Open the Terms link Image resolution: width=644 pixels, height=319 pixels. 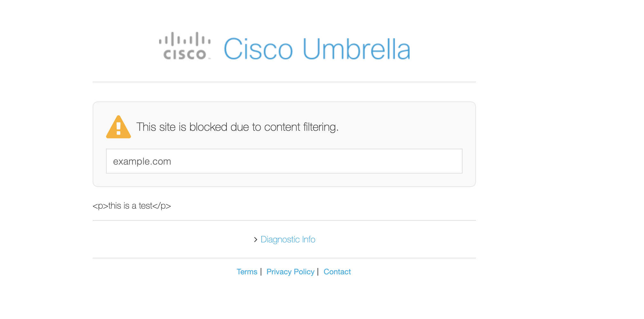pyautogui.click(x=247, y=272)
